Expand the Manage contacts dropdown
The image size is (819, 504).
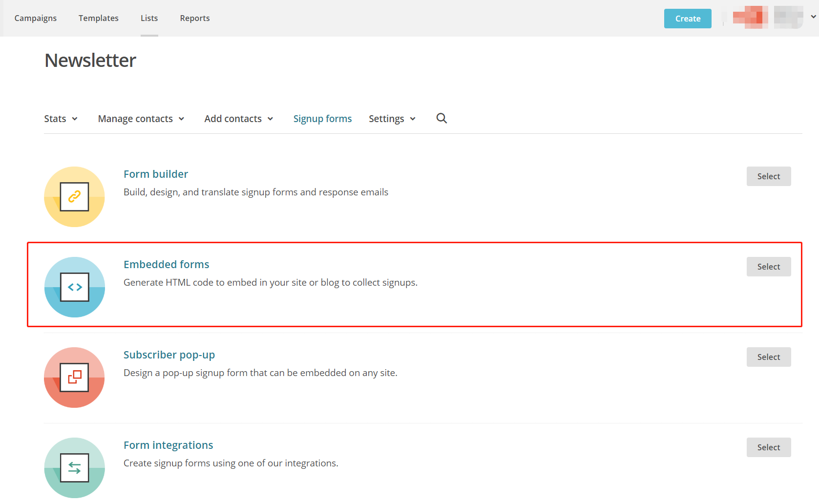(x=141, y=119)
